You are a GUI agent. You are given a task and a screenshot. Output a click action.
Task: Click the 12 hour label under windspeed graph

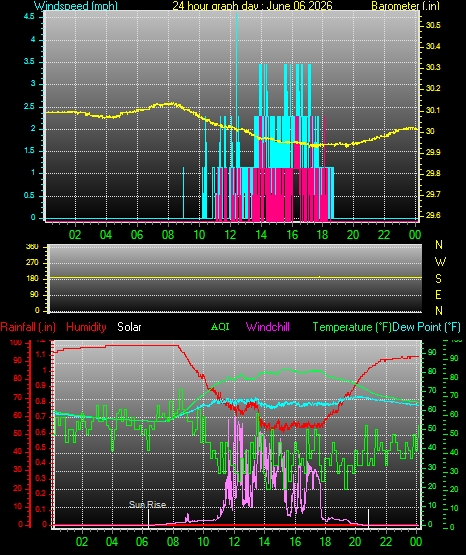230,235
